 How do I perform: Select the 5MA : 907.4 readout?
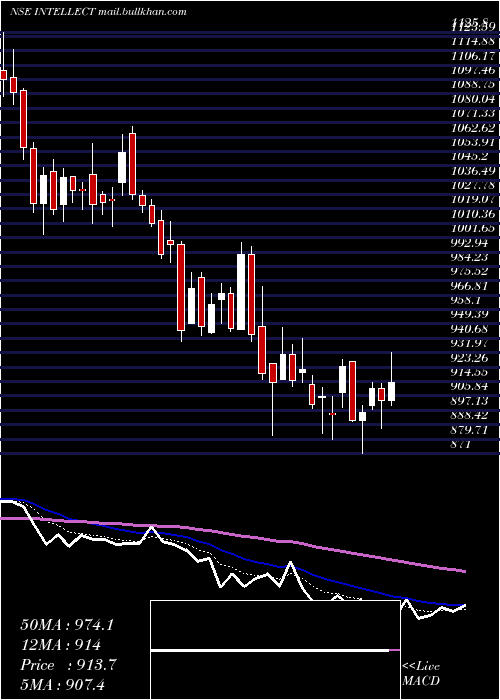pyautogui.click(x=63, y=684)
